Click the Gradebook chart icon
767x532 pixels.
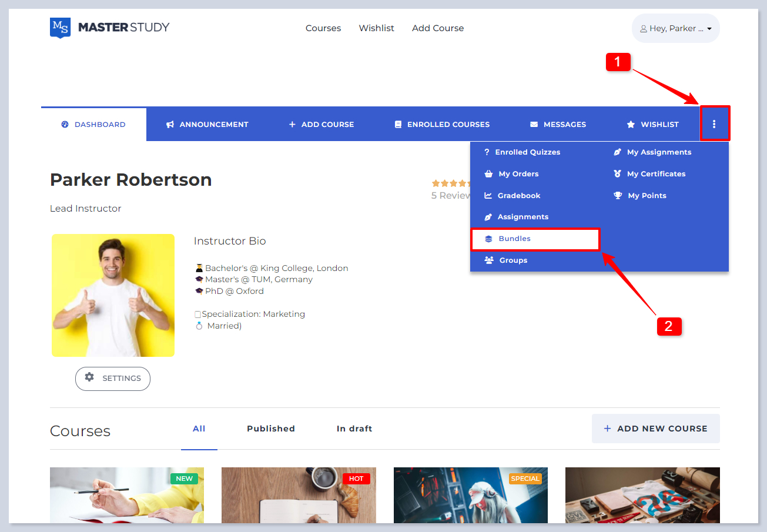coord(488,196)
